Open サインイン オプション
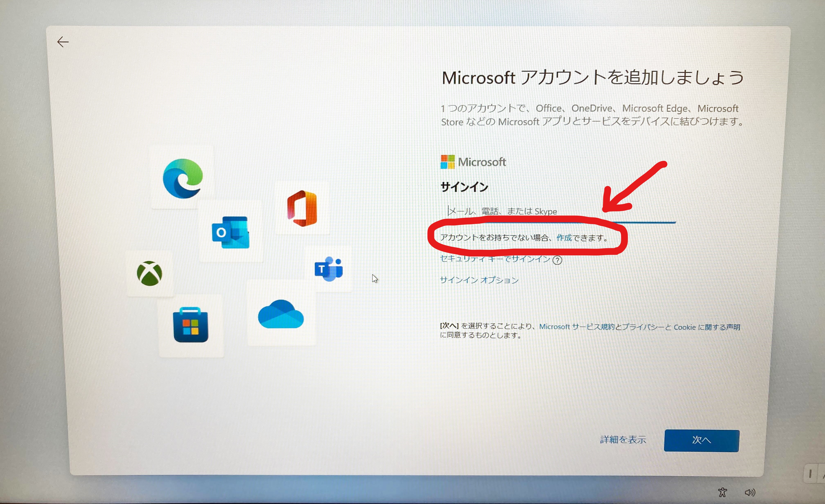Image resolution: width=825 pixels, height=504 pixels. click(479, 280)
